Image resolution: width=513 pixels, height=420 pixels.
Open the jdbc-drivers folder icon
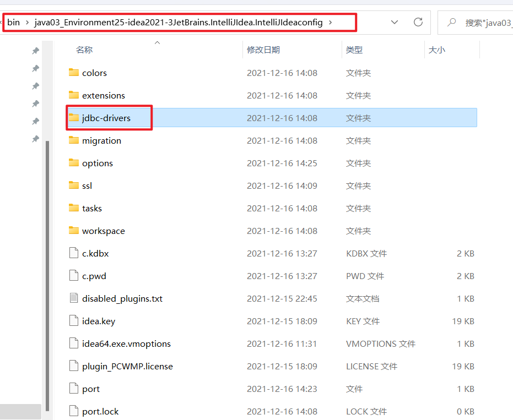pyautogui.click(x=74, y=117)
